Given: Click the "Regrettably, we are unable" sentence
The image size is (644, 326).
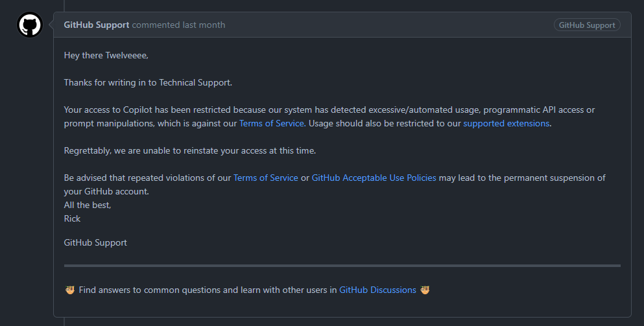Looking at the screenshot, I should pos(189,150).
